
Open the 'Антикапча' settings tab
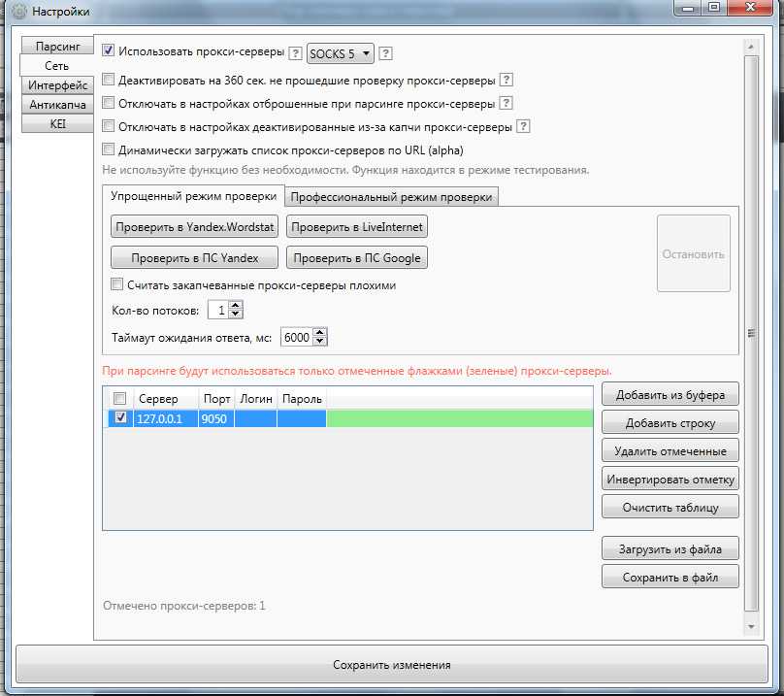click(x=57, y=105)
